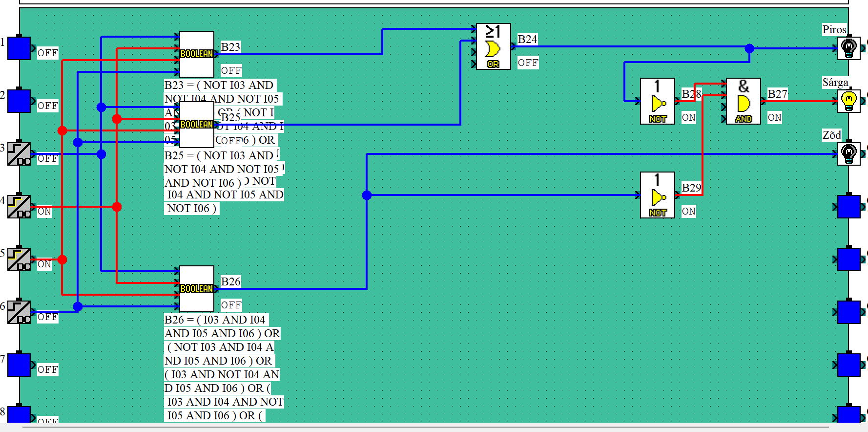The width and height of the screenshot is (868, 432).
Task: Toggle the input 5 switch
Action: point(19,259)
